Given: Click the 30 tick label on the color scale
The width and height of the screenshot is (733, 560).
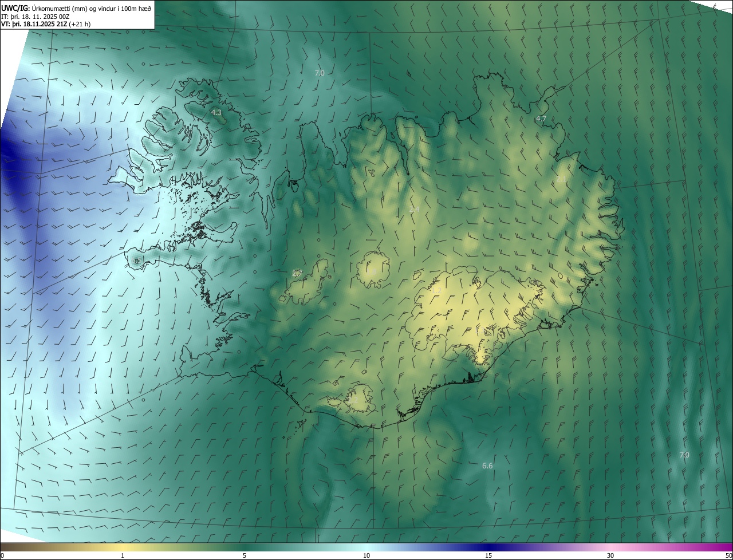Looking at the screenshot, I should coord(610,555).
